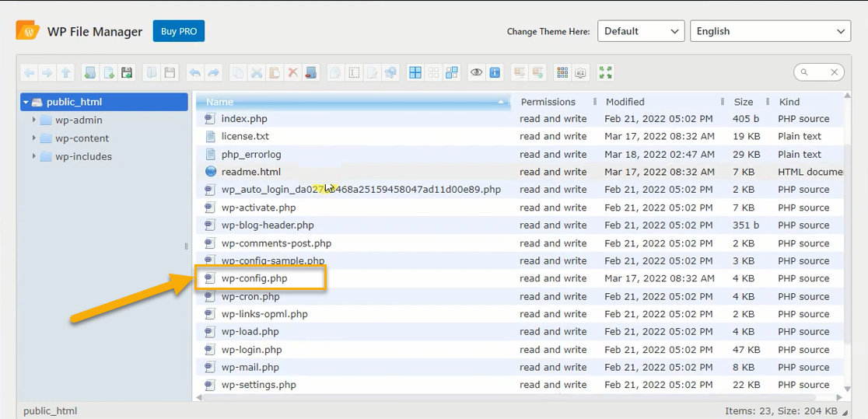Click the Paste clipboard toolbar icon
Image resolution: width=868 pixels, height=419 pixels.
click(x=275, y=72)
